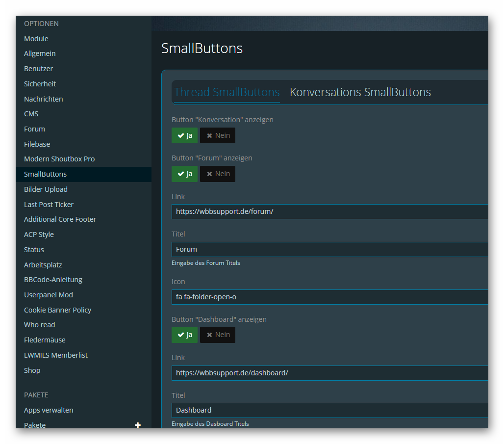Set Button "Konversation" anzeigen to Ja

point(184,135)
